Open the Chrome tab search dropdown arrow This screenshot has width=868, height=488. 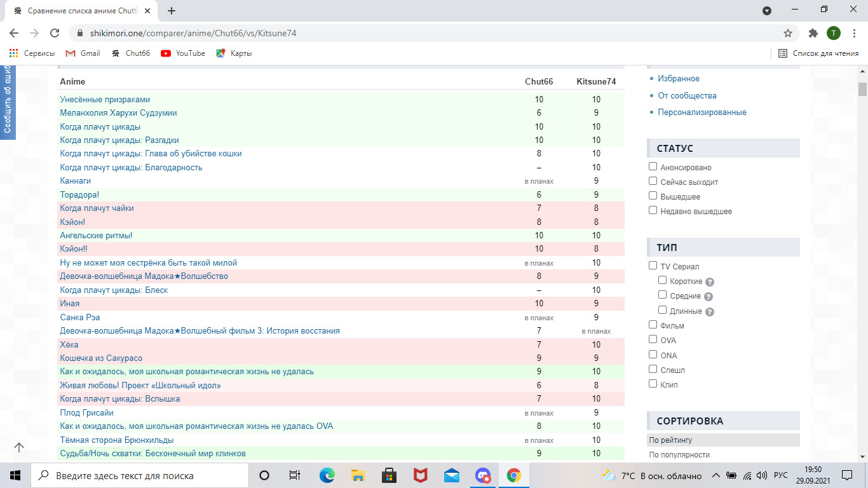point(767,11)
